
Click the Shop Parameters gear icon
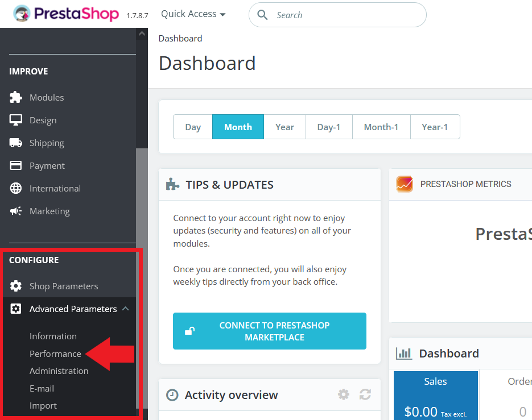coord(15,286)
